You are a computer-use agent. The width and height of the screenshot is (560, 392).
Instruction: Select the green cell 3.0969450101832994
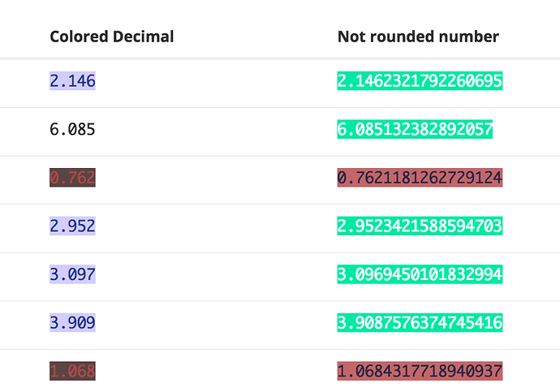(420, 274)
